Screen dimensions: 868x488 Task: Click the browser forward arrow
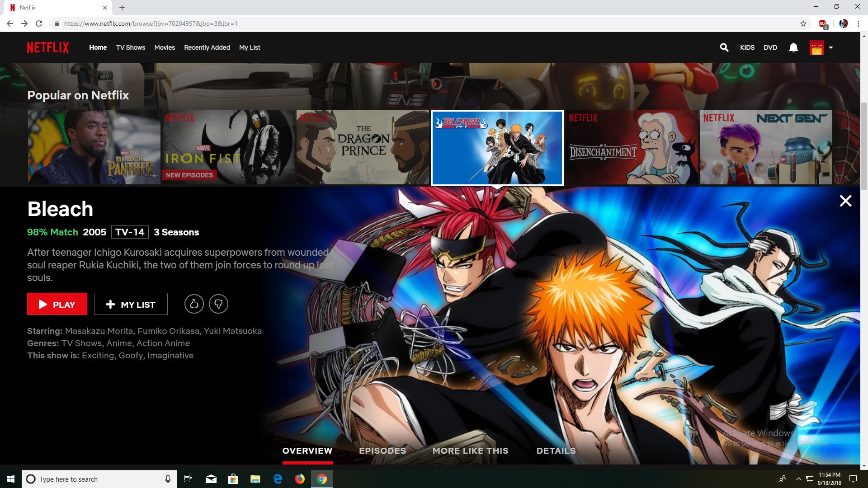click(24, 23)
